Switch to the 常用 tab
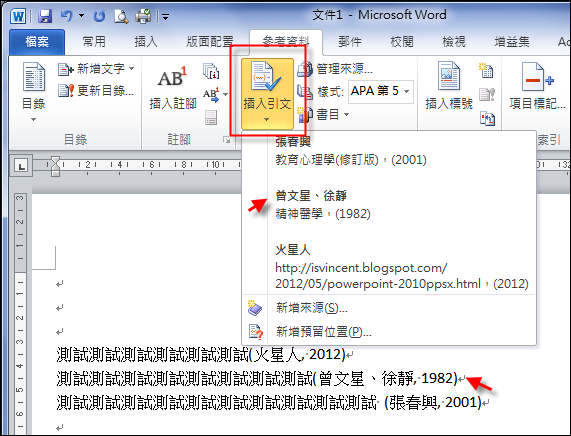The image size is (571, 436). [x=94, y=42]
